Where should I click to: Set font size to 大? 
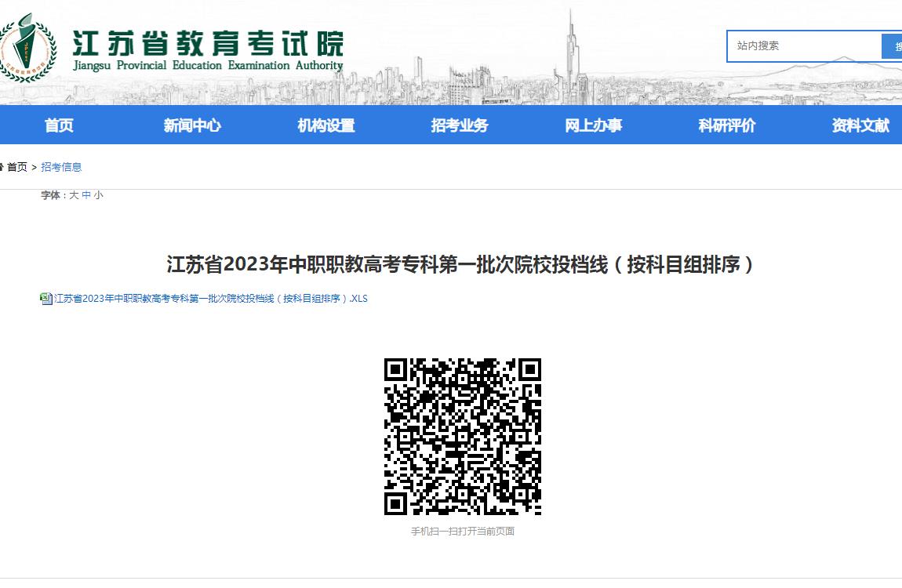[x=74, y=195]
